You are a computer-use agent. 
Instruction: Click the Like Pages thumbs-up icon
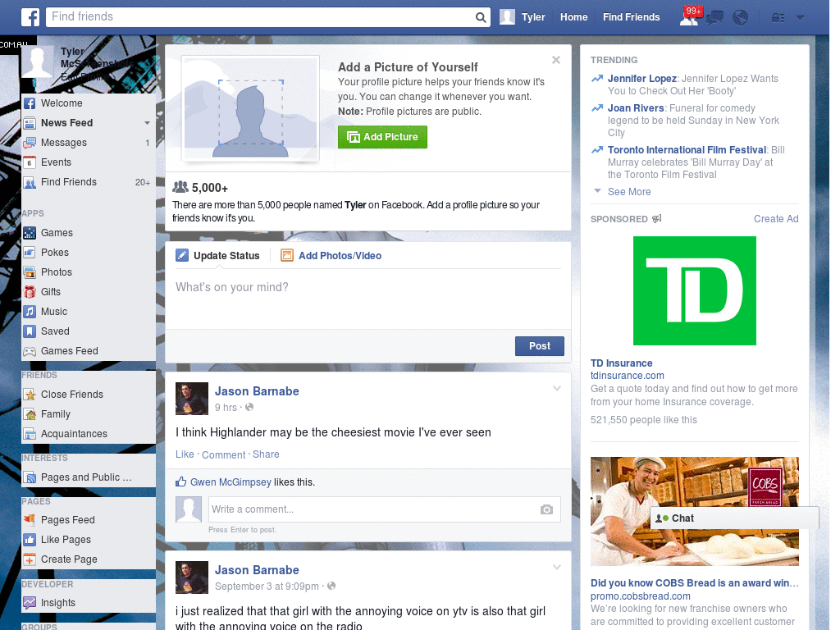[30, 540]
